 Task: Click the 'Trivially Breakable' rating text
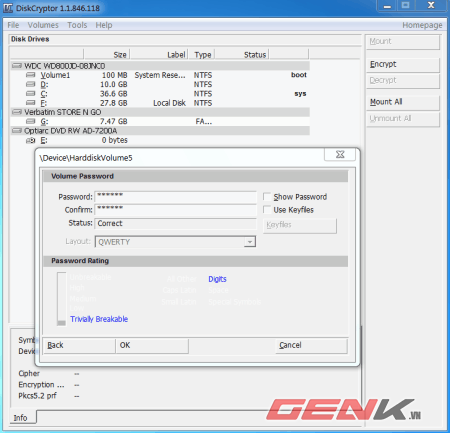point(99,319)
